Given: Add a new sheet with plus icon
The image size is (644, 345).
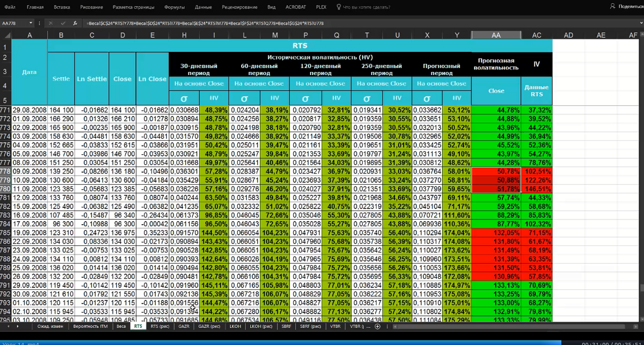Looking at the screenshot, I should [377, 326].
